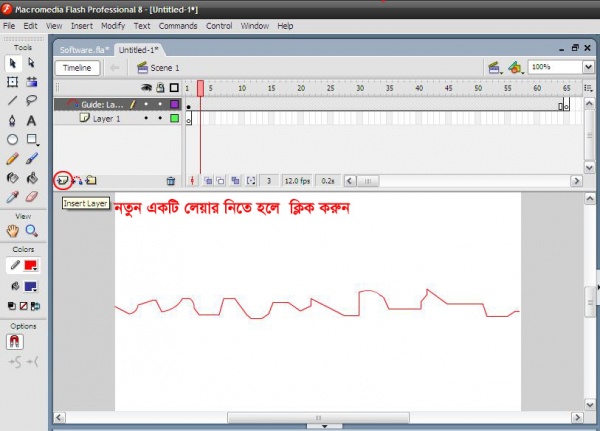This screenshot has width=600, height=431.
Task: Select the Gradient Transform tool
Action: tap(31, 82)
